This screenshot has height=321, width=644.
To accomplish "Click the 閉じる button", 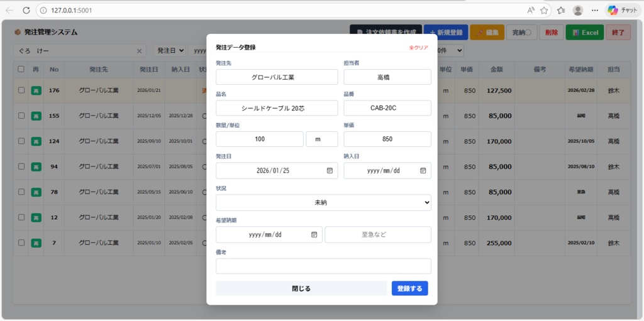I will (x=301, y=288).
